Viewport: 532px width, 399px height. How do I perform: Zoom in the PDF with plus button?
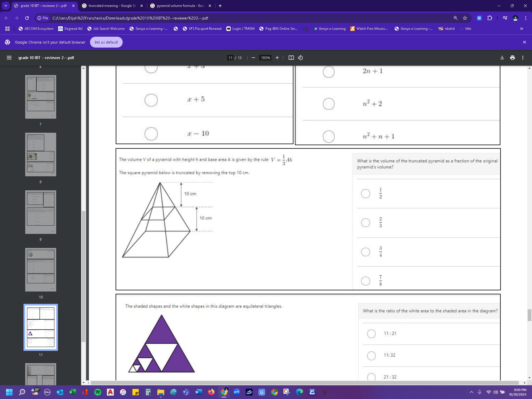pyautogui.click(x=277, y=58)
